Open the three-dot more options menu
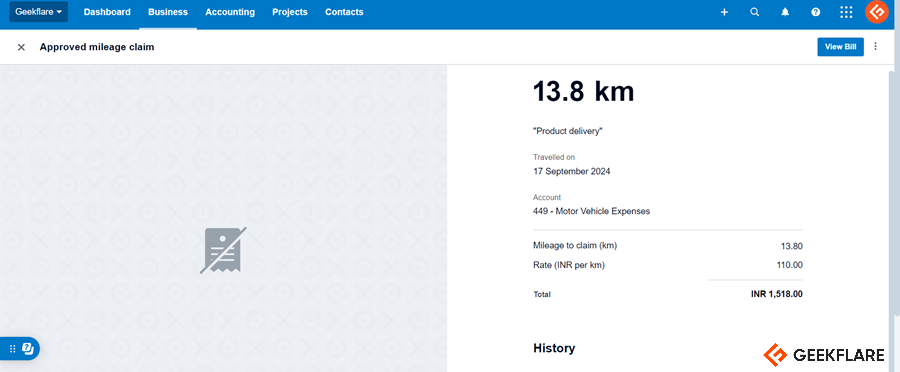This screenshot has height=372, width=900. point(875,46)
